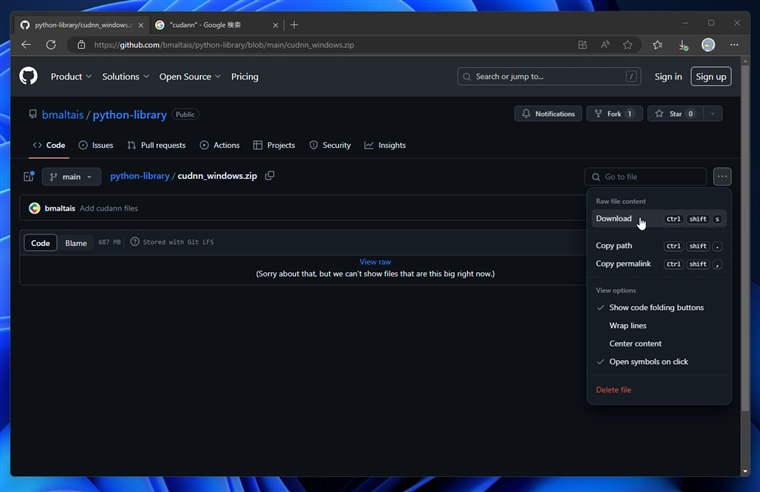
Task: Open the "Add cudann files" commit message
Action: (x=109, y=208)
